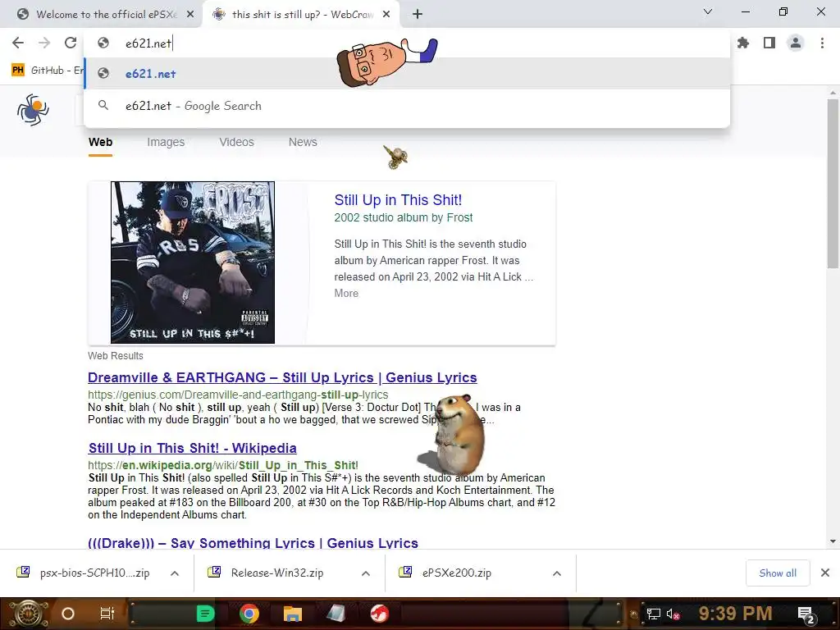Switch to Images results
Image resolution: width=840 pixels, height=630 pixels.
click(x=166, y=142)
